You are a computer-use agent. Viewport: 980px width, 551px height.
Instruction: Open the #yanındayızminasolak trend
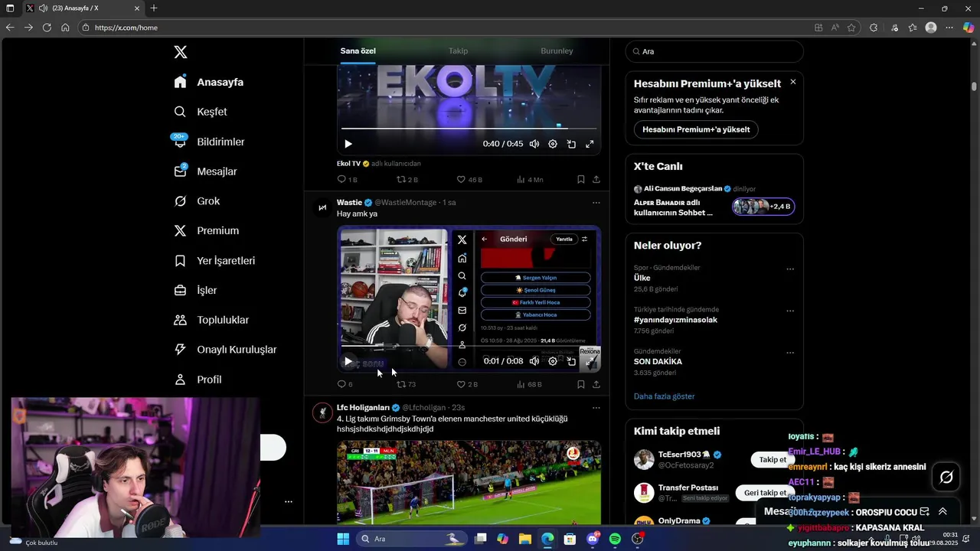[675, 320]
